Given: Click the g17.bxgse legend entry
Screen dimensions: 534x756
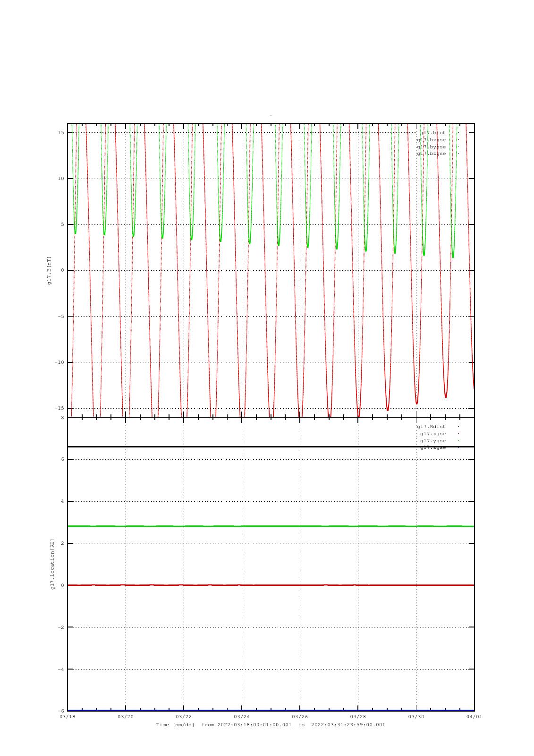Looking at the screenshot, I should [x=431, y=140].
